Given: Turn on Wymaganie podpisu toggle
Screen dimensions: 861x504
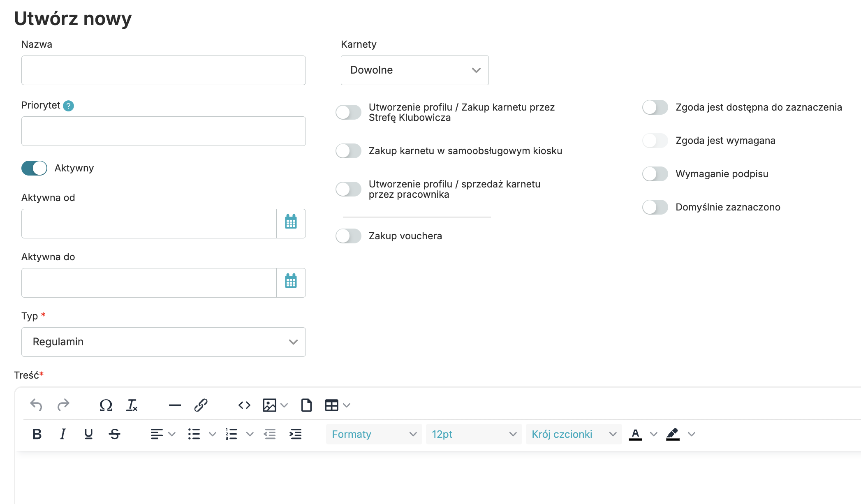Looking at the screenshot, I should [655, 174].
